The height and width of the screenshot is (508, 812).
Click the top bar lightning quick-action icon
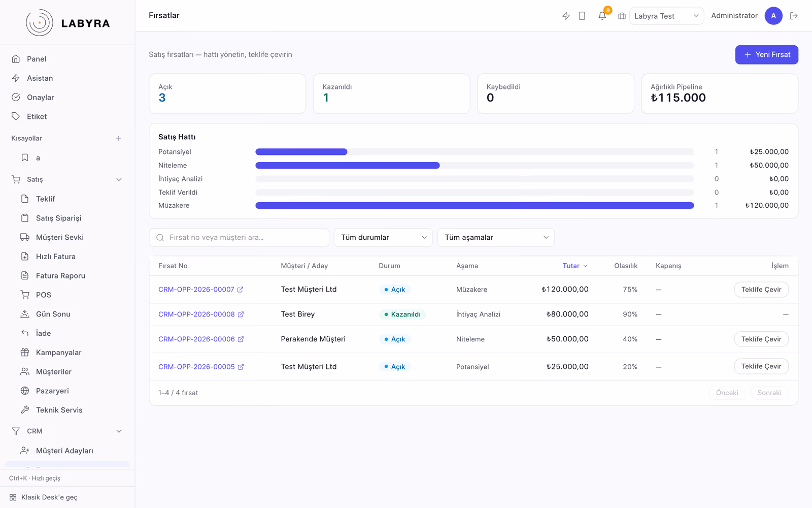click(x=566, y=16)
